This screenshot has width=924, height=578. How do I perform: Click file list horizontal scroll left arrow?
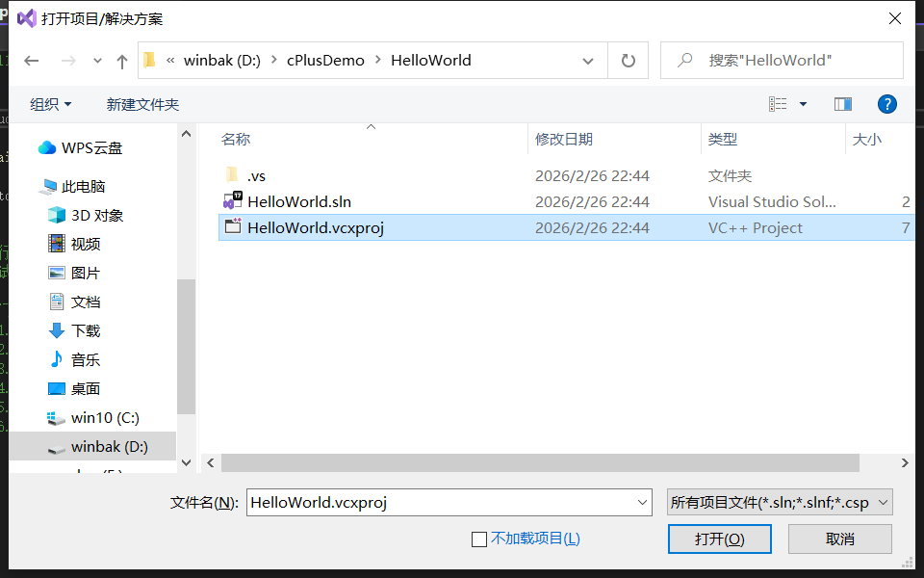(211, 463)
